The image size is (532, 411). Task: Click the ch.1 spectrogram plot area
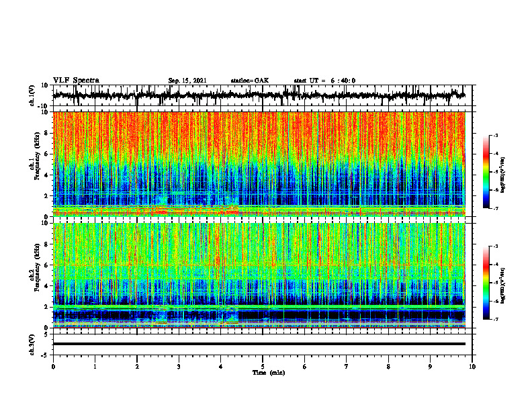point(259,164)
